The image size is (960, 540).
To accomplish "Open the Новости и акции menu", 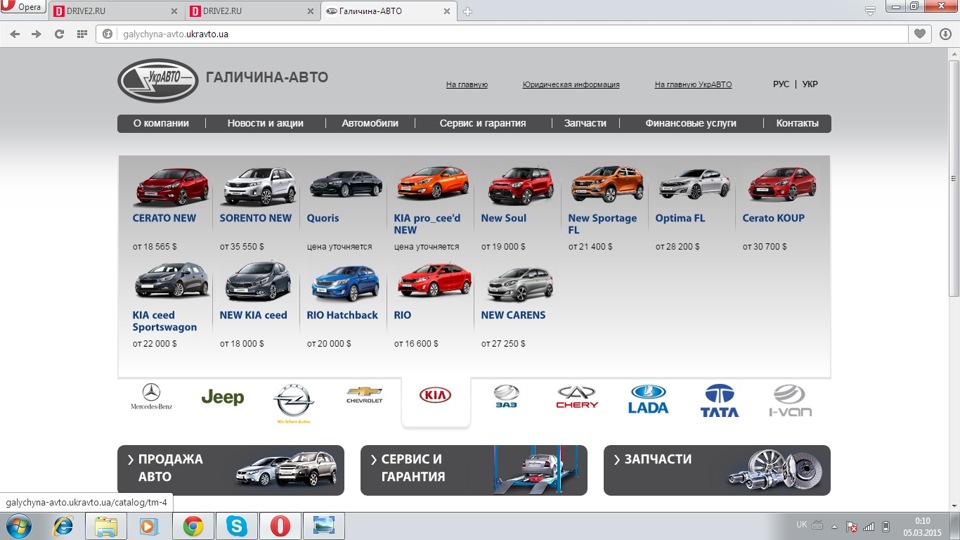I will [265, 123].
